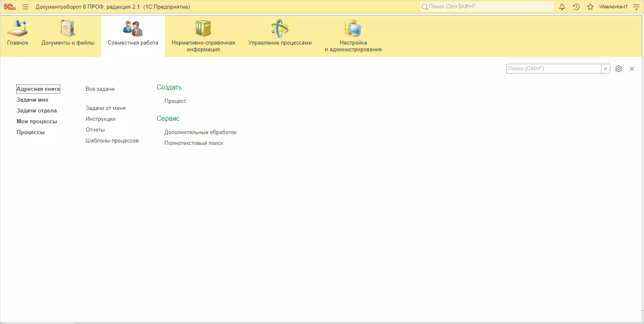Open Задачи от меня

106,108
